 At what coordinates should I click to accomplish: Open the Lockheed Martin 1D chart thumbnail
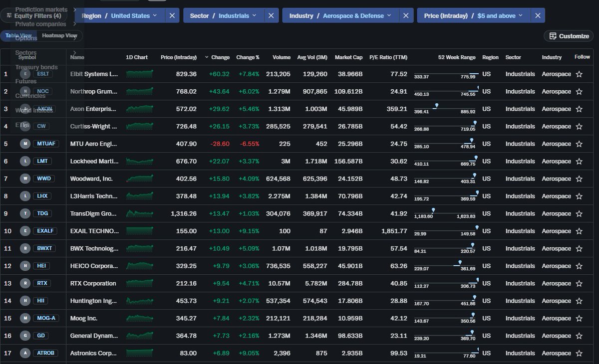[x=140, y=161]
